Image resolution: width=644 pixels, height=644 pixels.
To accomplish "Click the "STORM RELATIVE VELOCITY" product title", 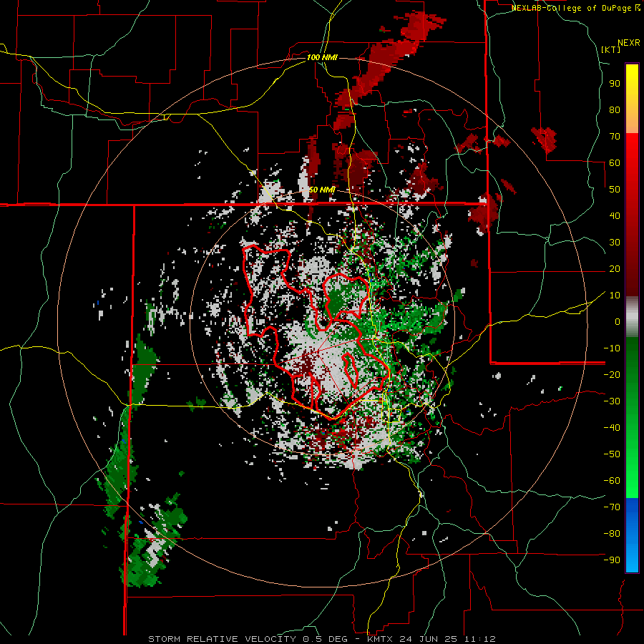I will [223, 639].
